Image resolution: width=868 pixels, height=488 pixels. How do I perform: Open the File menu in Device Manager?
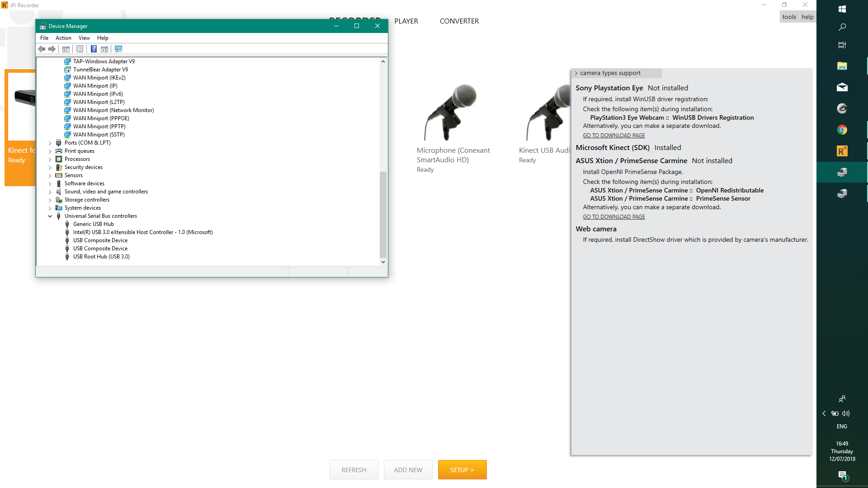pos(44,38)
